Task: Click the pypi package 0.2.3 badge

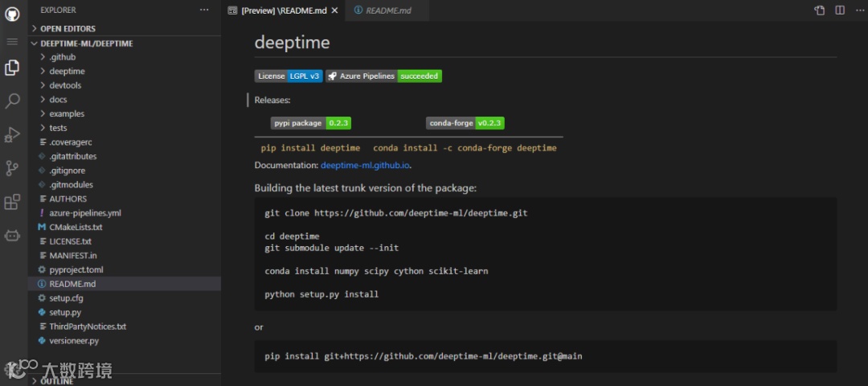Action: coord(311,123)
